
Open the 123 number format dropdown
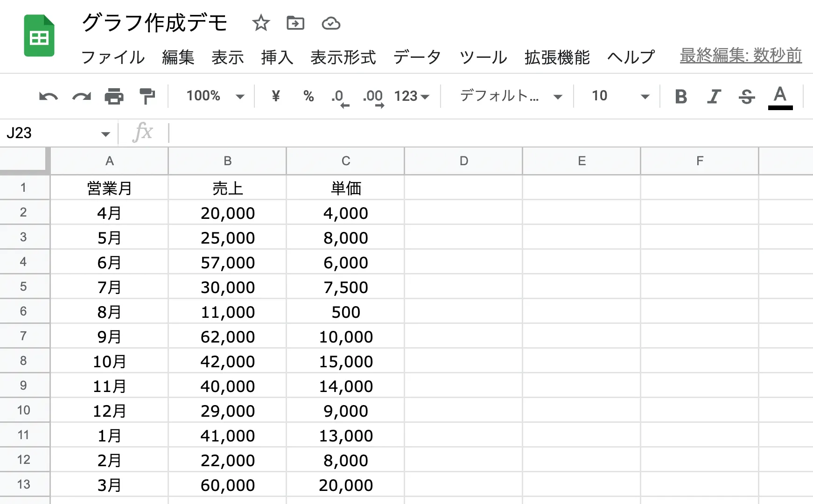[412, 96]
